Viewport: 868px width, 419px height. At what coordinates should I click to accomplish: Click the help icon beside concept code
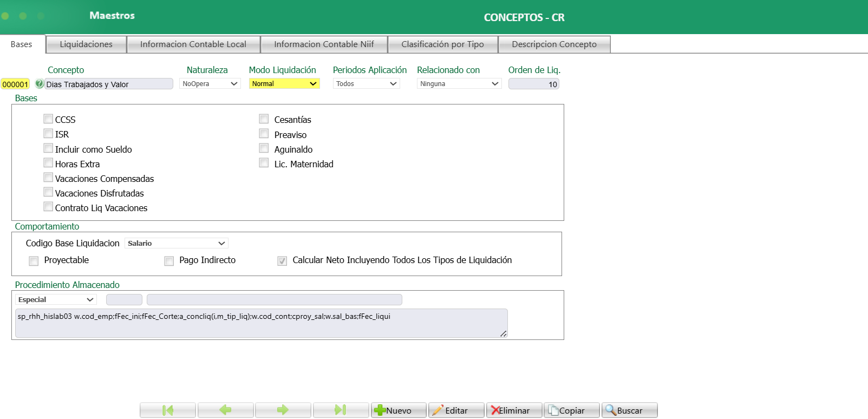(x=40, y=84)
